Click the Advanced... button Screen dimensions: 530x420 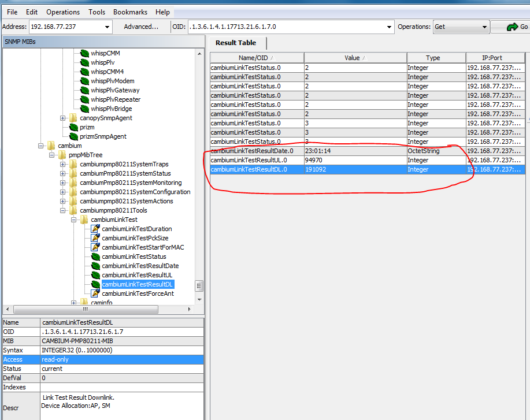(x=141, y=27)
